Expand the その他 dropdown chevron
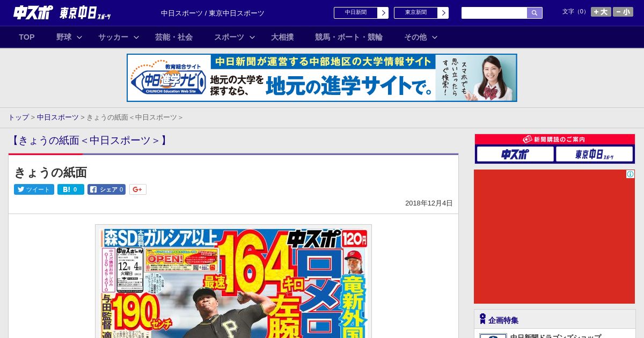The width and height of the screenshot is (644, 338). pyautogui.click(x=435, y=37)
